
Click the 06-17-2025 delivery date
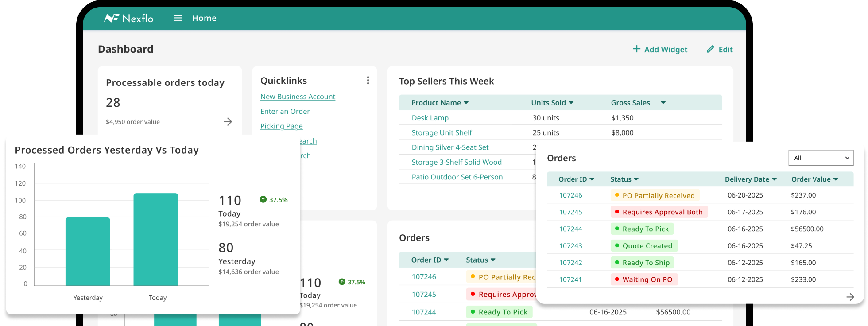pyautogui.click(x=745, y=212)
